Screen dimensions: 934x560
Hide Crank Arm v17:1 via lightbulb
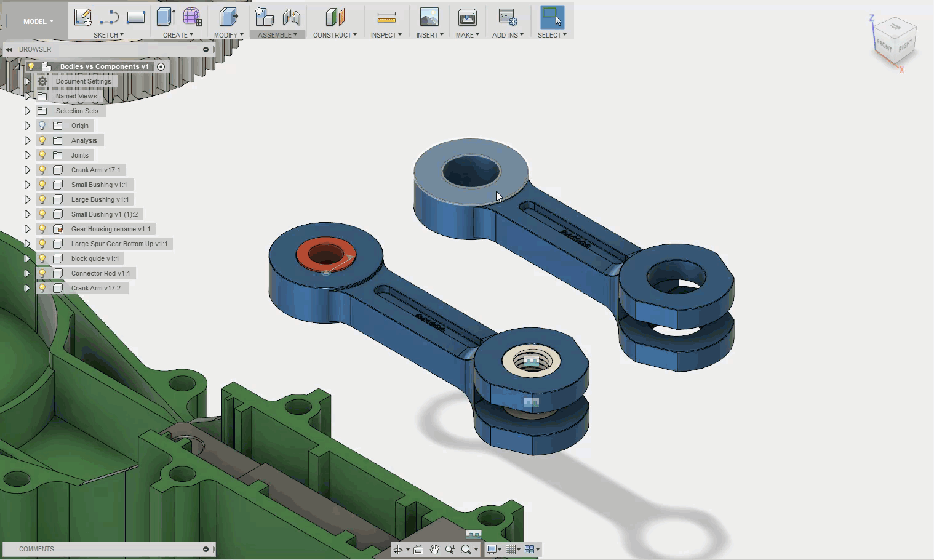click(x=42, y=170)
